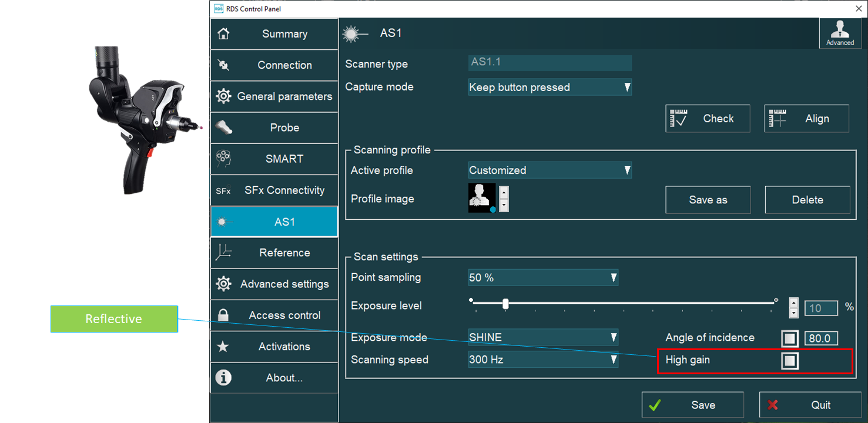Click the Probe icon in the sidebar
Screen dimensions: 868x423
click(224, 127)
